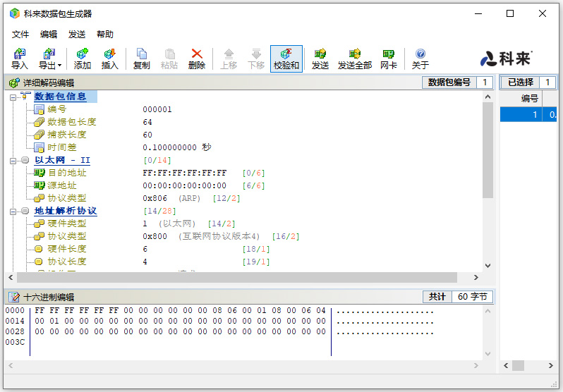The image size is (563, 392).
Task: Click hex offset 0014 row label
Action: point(15,321)
